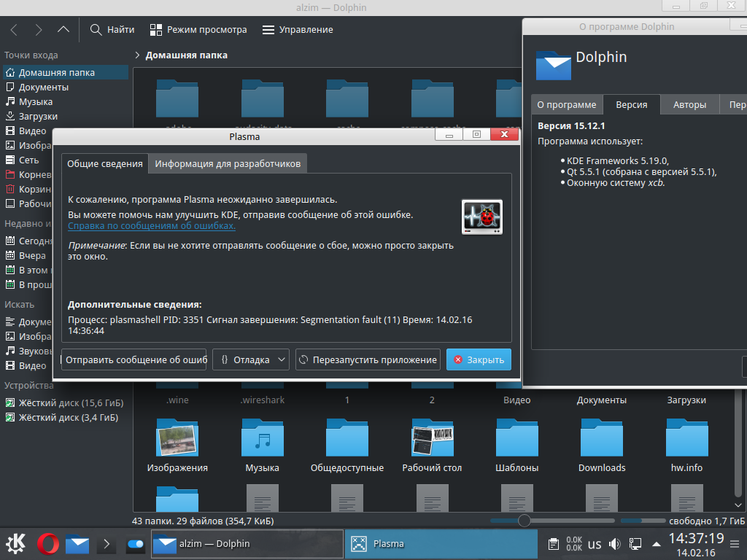Screen dimensions: 747x560
Task: Open Режим просмотра view mode menu
Action: [198, 29]
